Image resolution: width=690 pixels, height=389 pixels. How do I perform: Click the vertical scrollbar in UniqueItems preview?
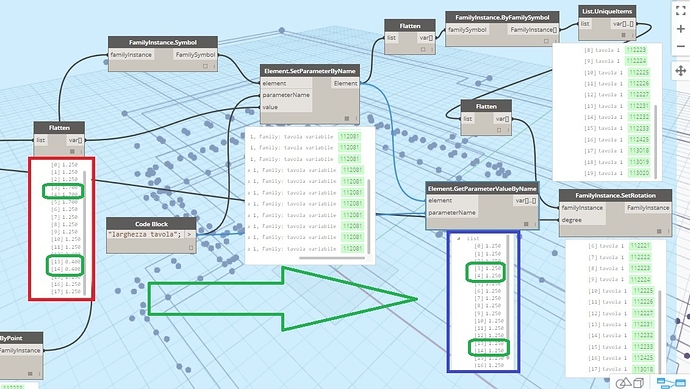656,141
